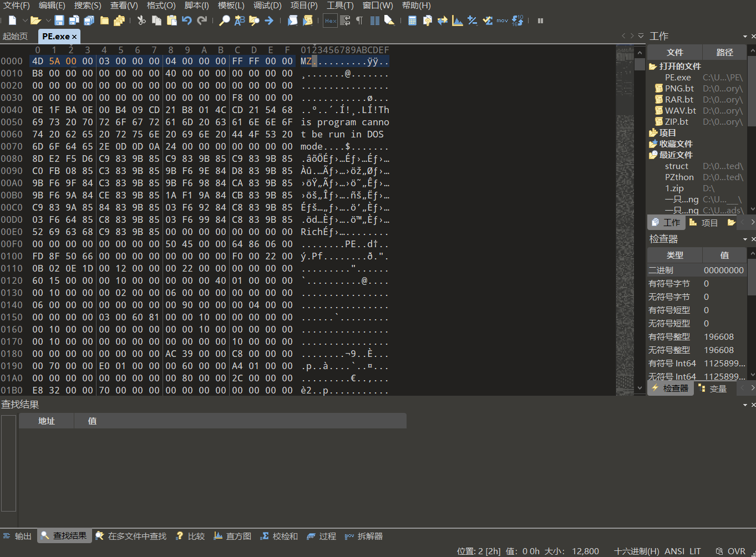Click the Compare Files toolbar icon

(427, 21)
